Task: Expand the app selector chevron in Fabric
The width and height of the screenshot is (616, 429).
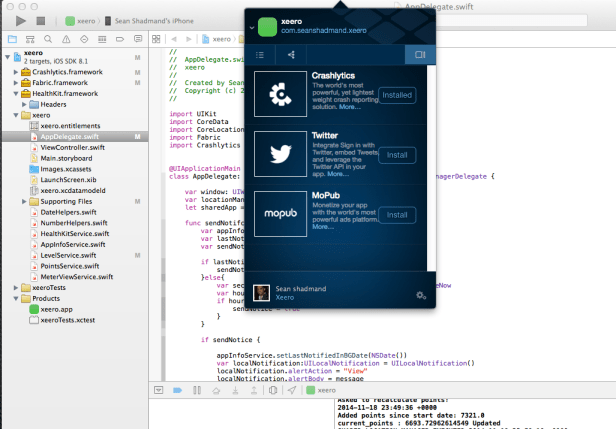Action: [x=252, y=28]
